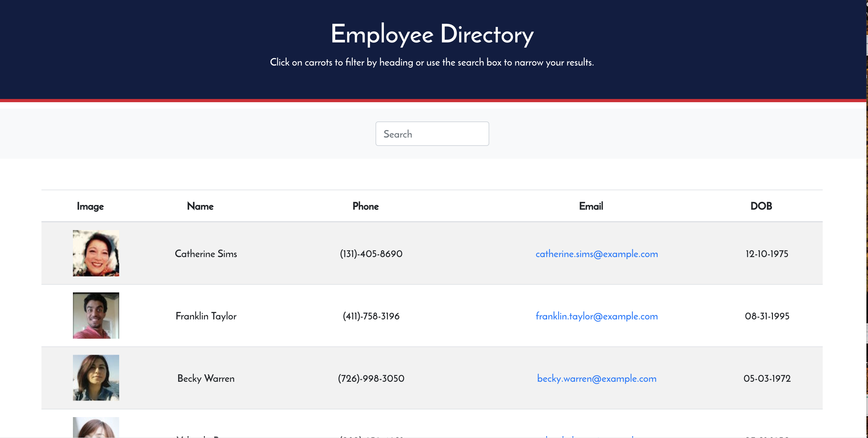Email catherine.sims@example.com via link
This screenshot has width=868, height=438.
click(x=597, y=254)
